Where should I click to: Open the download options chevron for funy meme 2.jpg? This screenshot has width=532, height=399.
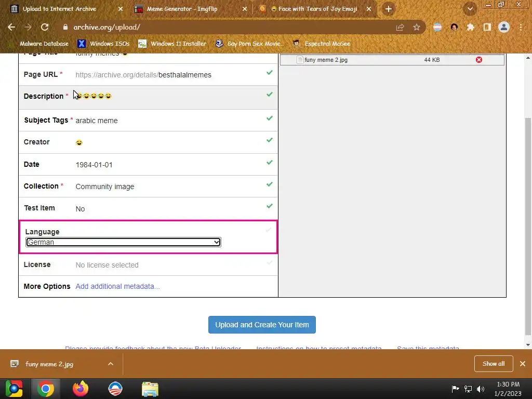pyautogui.click(x=111, y=364)
